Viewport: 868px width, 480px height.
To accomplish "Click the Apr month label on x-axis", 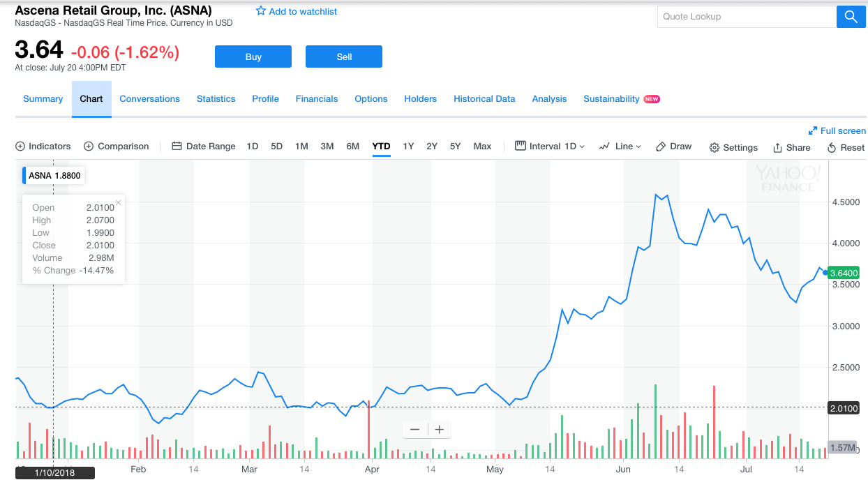I will click(372, 470).
